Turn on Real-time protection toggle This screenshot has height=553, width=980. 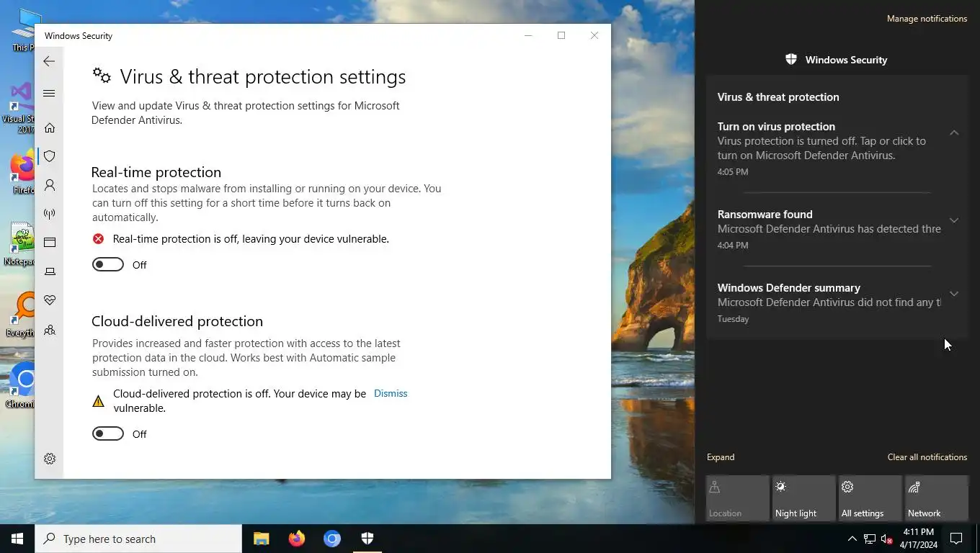pos(108,265)
